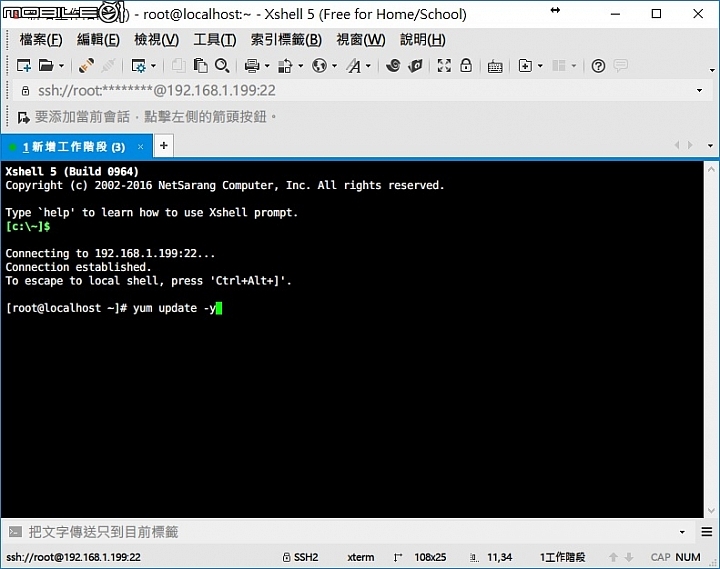Expand the compose bar dropdown arrow
720x569 pixels.
coord(682,532)
